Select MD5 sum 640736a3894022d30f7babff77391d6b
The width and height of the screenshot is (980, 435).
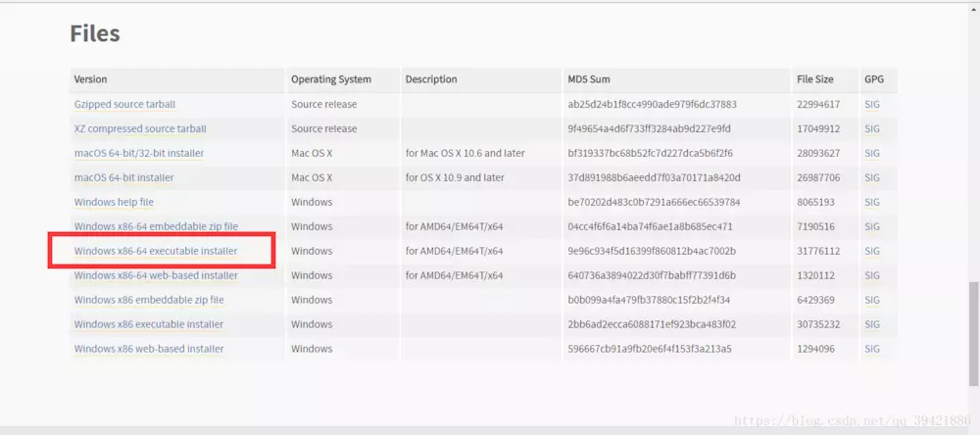(x=652, y=275)
